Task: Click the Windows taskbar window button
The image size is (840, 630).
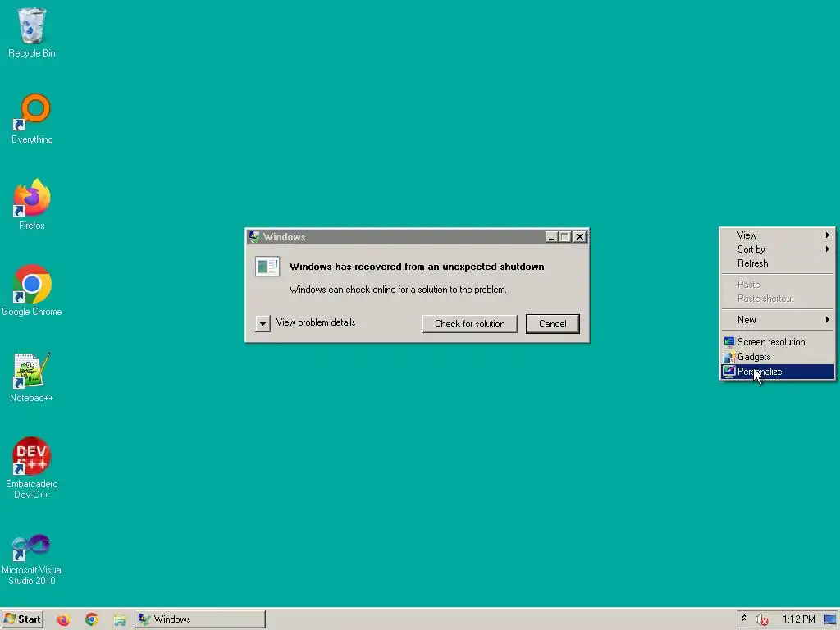Action: pyautogui.click(x=200, y=619)
